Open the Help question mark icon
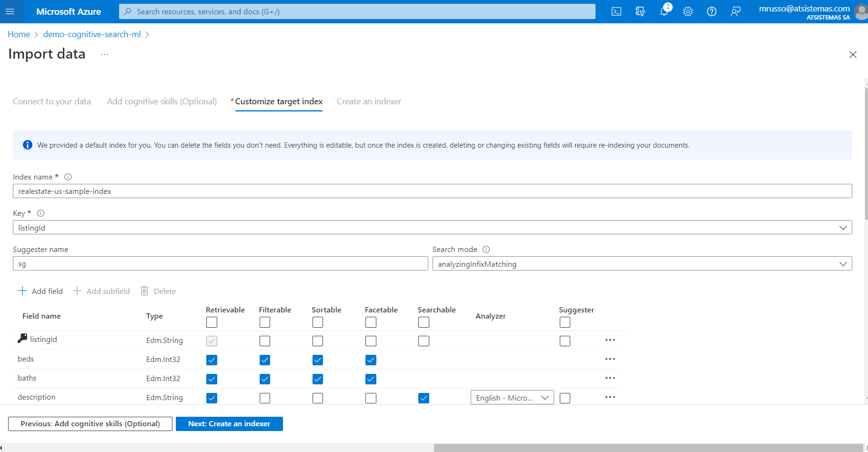The image size is (868, 452). tap(712, 11)
